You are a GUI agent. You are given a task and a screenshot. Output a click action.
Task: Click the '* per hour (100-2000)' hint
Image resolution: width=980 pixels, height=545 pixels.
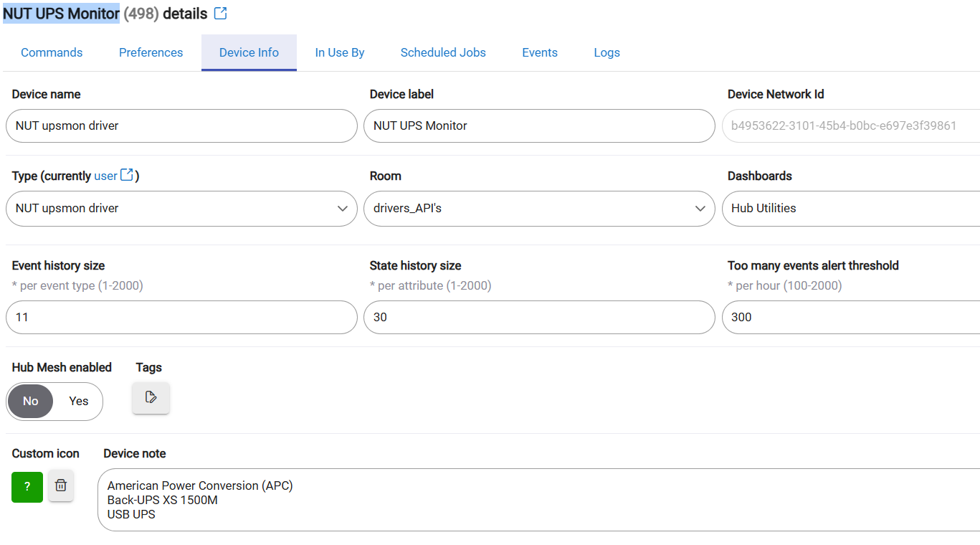[x=785, y=285]
